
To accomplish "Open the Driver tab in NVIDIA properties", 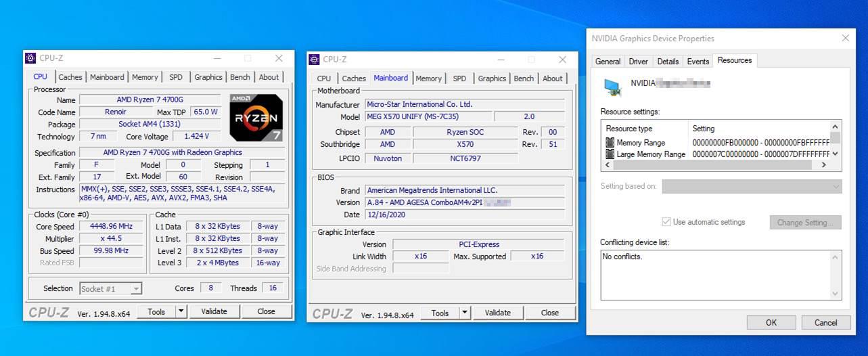I will pyautogui.click(x=638, y=61).
